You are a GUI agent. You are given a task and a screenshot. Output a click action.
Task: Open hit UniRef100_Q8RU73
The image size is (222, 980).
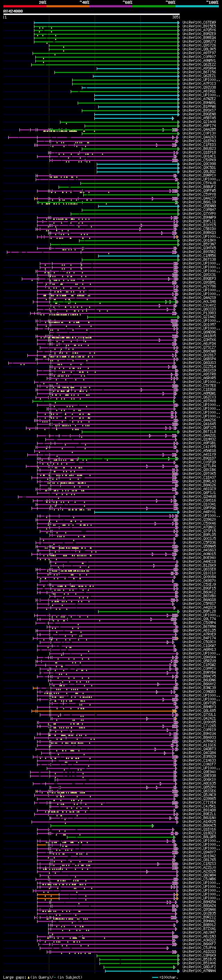(x=199, y=41)
